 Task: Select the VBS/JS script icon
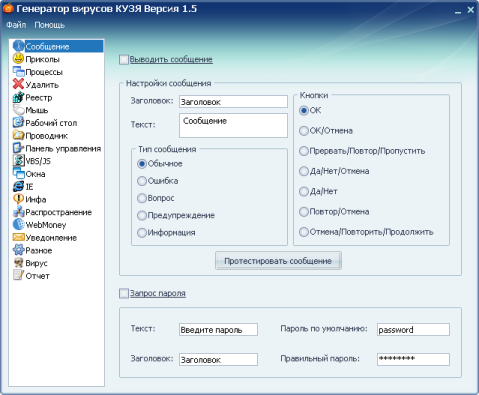tap(18, 160)
